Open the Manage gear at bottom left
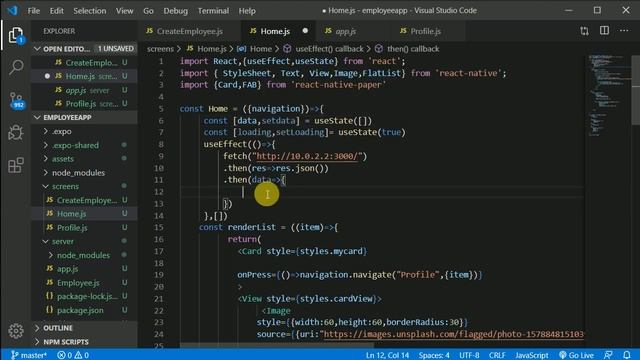 (16, 331)
